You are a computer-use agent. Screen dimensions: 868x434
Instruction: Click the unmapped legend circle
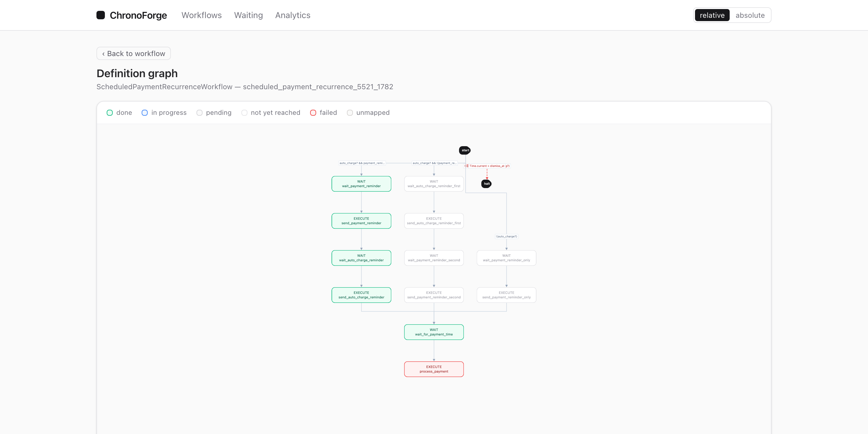[350, 112]
